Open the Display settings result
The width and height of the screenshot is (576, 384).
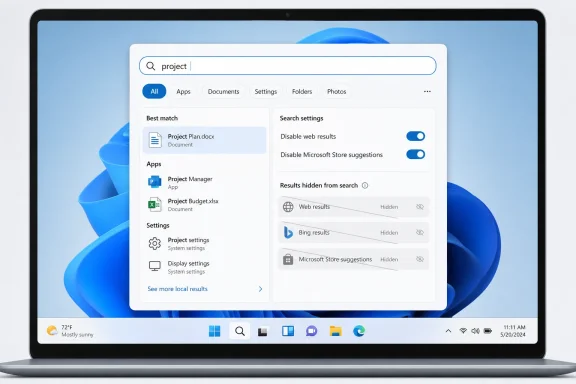point(205,267)
